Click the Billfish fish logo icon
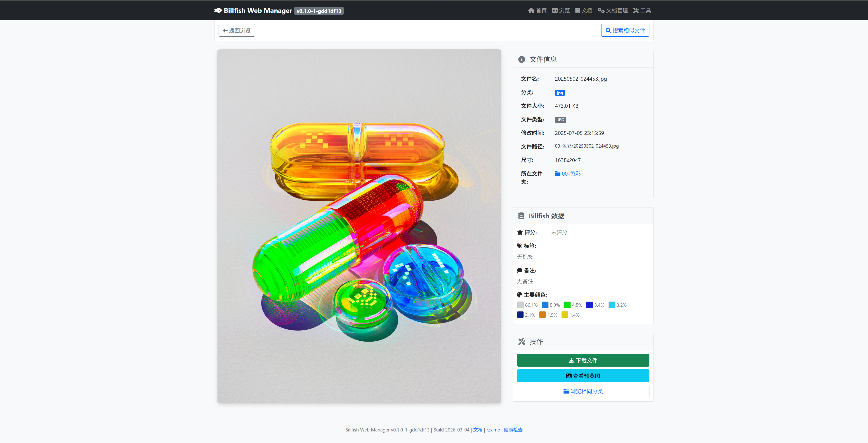Screen dimensions: 868x443 click(x=218, y=10)
